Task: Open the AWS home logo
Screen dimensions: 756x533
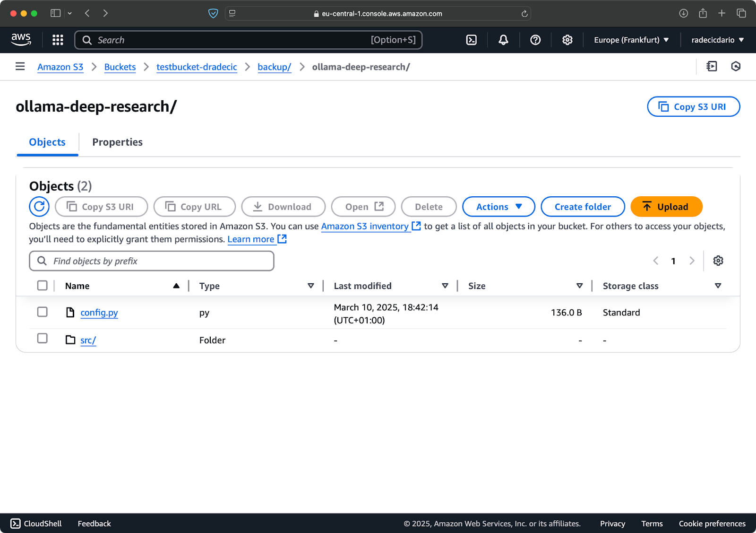Action: click(x=21, y=40)
